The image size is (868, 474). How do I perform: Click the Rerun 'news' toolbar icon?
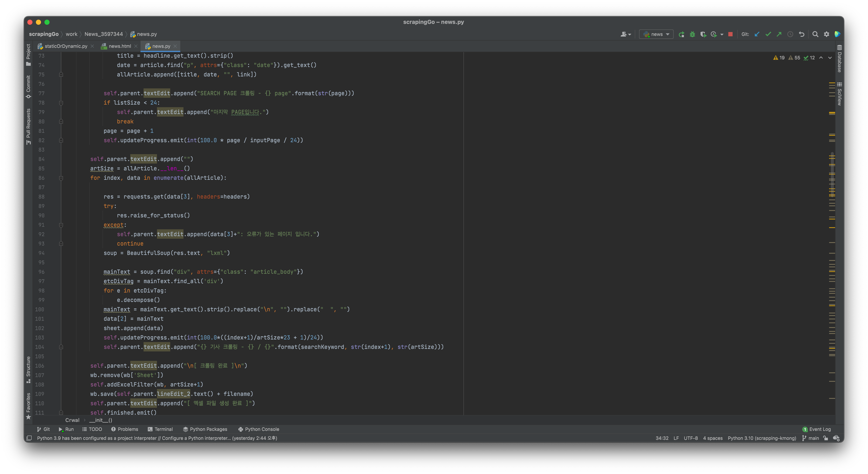(681, 34)
